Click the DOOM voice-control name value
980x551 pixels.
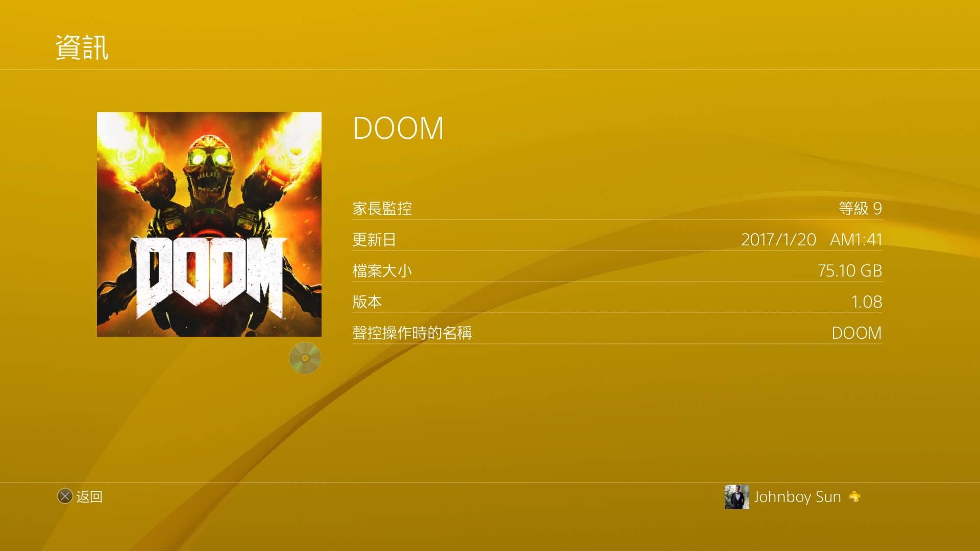(x=856, y=333)
